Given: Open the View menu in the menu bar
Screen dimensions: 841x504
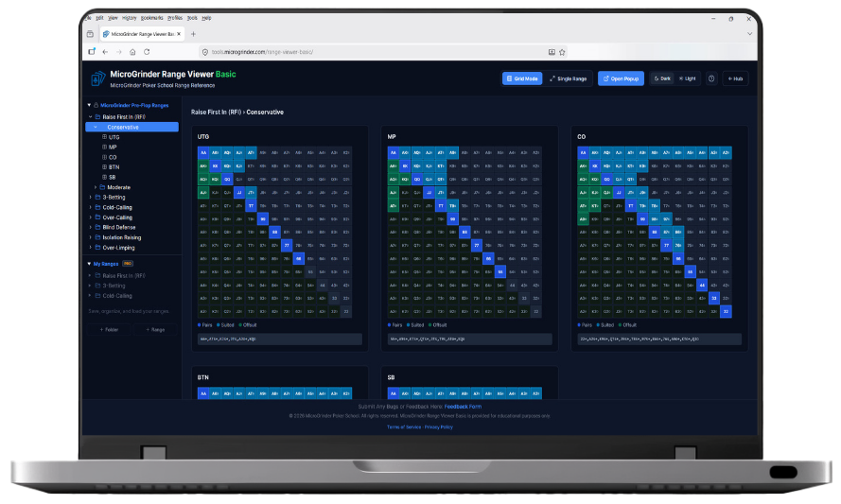Looking at the screenshot, I should [113, 18].
